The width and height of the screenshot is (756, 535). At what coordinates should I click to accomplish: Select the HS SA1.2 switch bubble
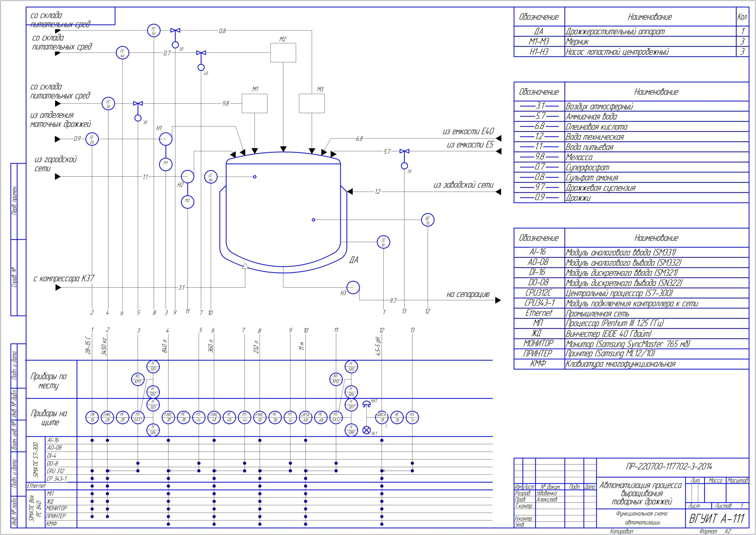[336, 417]
